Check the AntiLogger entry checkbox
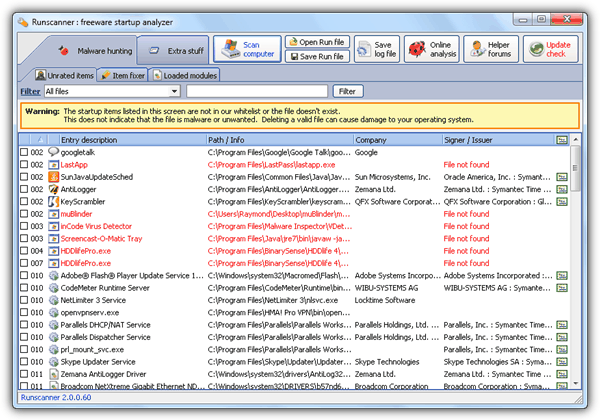The height and width of the screenshot is (420, 600). [24, 189]
